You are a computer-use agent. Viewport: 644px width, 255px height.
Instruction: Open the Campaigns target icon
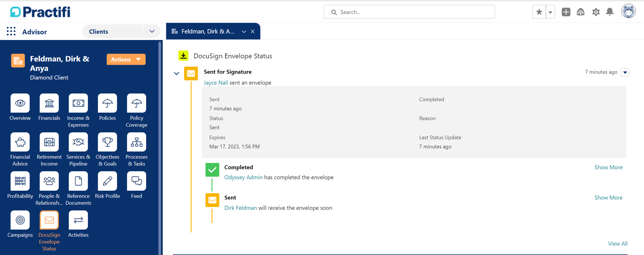[x=20, y=220]
